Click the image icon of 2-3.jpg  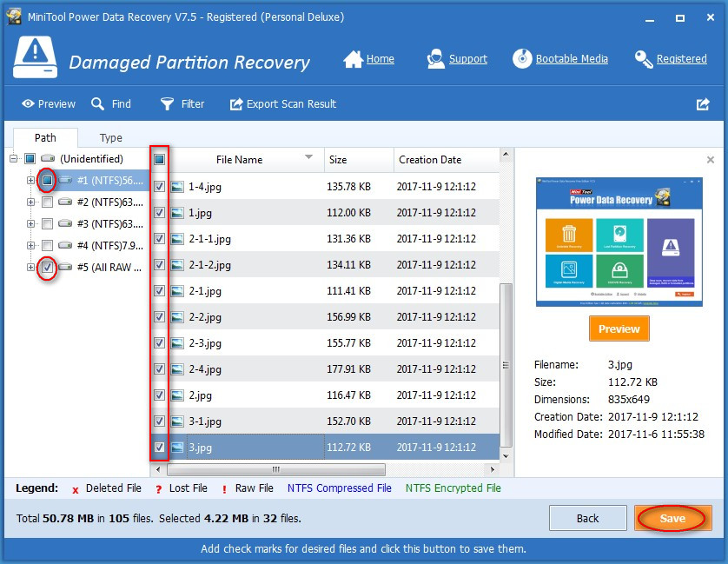pyautogui.click(x=177, y=343)
